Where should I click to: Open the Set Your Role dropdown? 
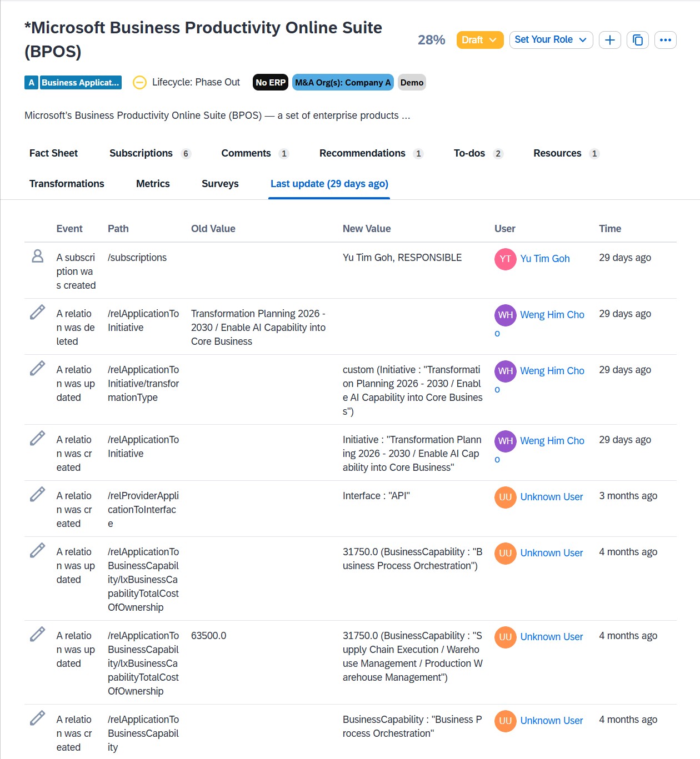tap(551, 40)
